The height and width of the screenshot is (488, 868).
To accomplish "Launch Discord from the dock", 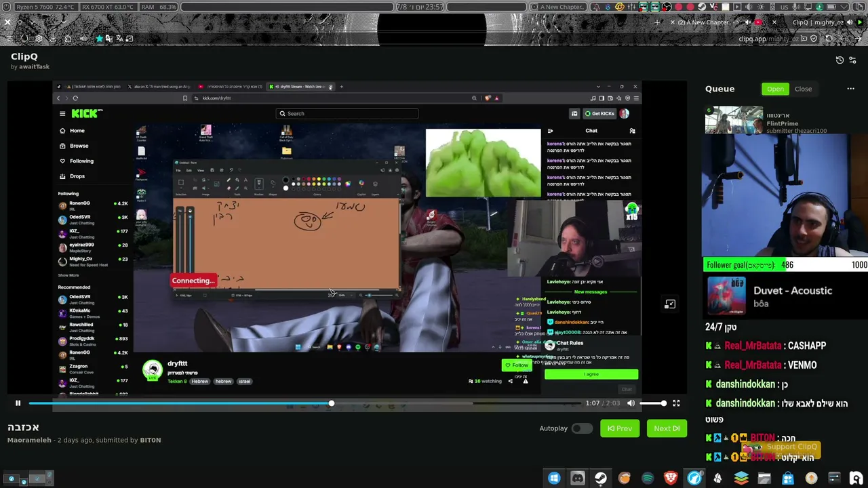I will click(x=578, y=479).
